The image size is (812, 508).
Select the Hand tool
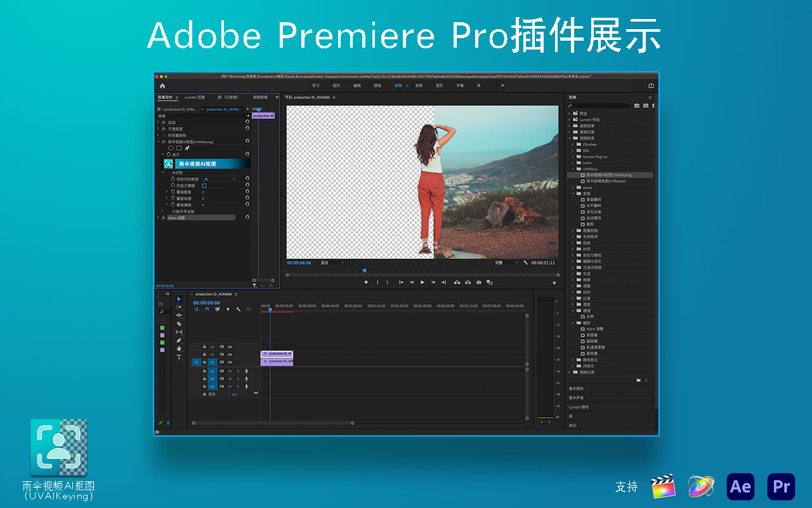pyautogui.click(x=179, y=349)
